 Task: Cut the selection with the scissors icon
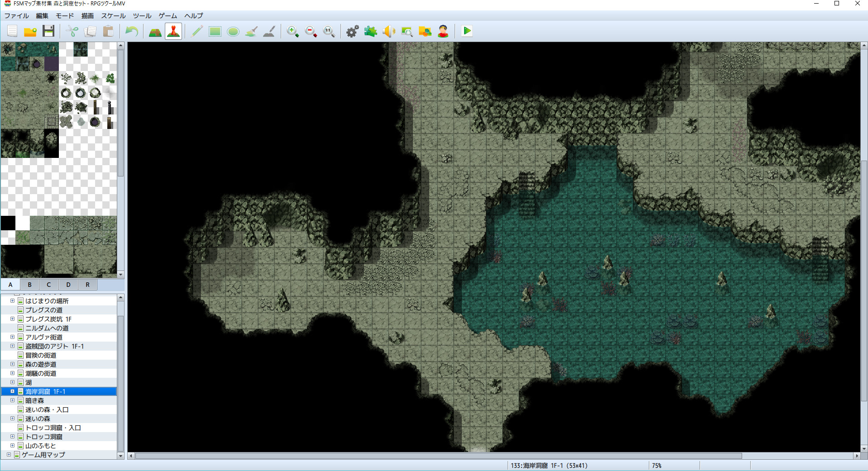click(x=72, y=31)
